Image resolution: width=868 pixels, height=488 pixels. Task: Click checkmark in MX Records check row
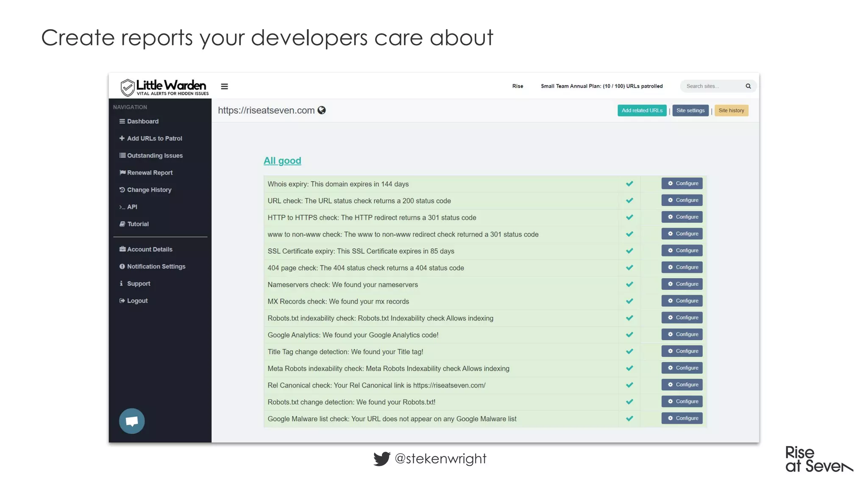click(x=629, y=301)
